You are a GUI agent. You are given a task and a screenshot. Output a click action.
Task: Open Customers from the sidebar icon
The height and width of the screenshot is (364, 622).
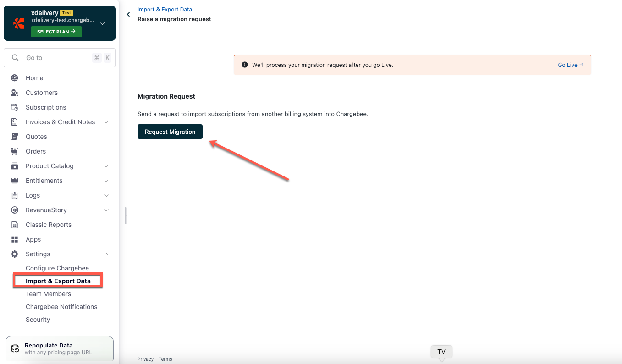tap(15, 93)
